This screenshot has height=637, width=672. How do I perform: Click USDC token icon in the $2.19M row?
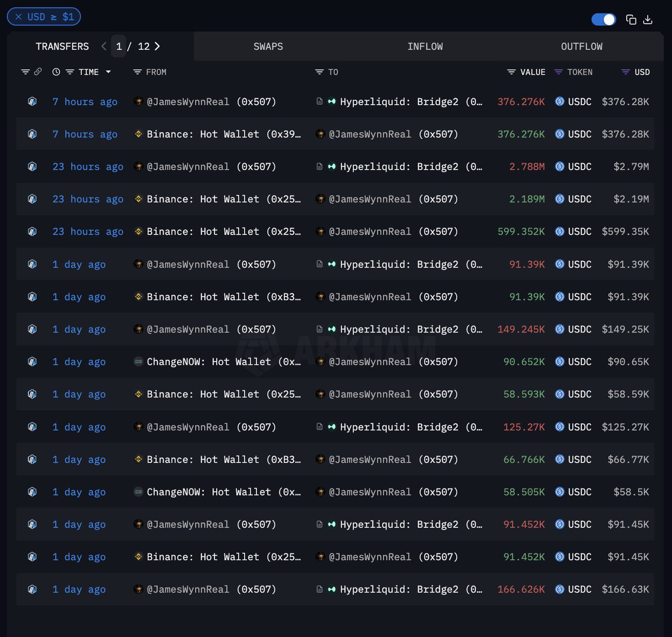559,199
